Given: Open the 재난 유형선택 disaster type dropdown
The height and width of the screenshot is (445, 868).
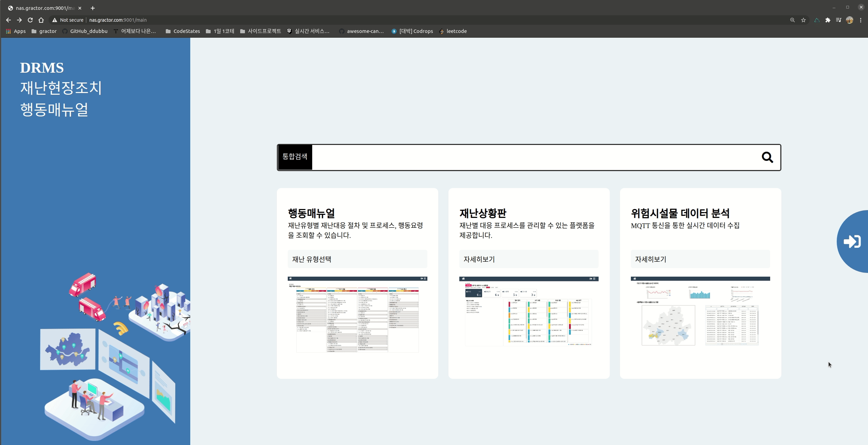Looking at the screenshot, I should coord(357,259).
